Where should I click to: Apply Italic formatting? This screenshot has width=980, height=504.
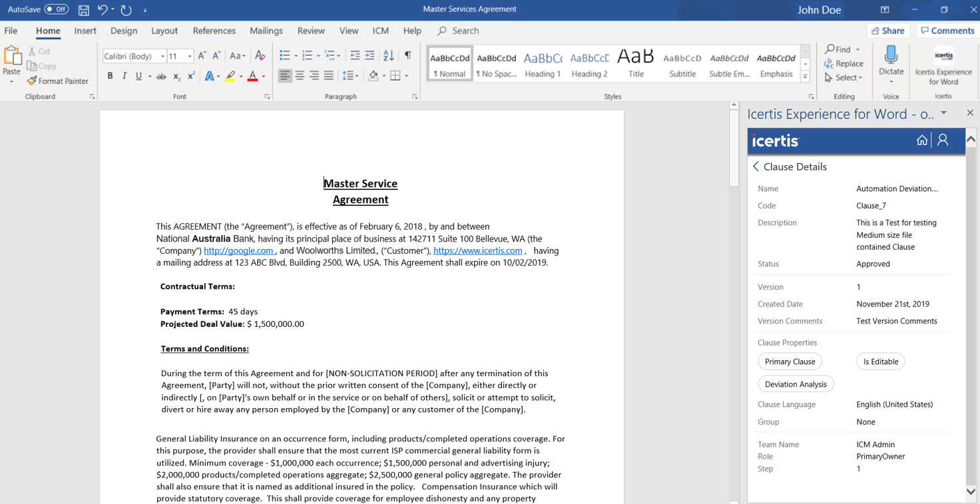124,77
